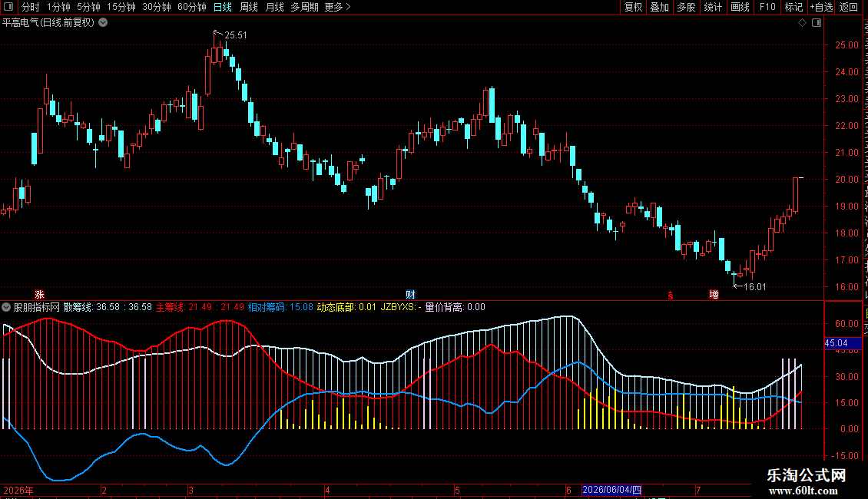
Task: Click the 标记 mark button
Action: pos(793,7)
